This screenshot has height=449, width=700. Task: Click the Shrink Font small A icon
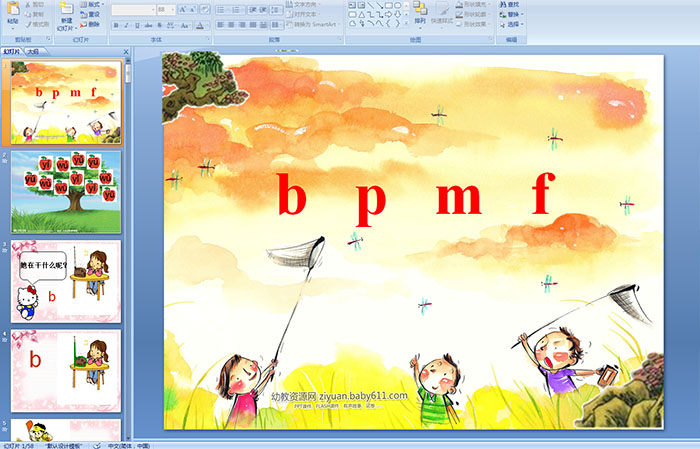pos(193,9)
